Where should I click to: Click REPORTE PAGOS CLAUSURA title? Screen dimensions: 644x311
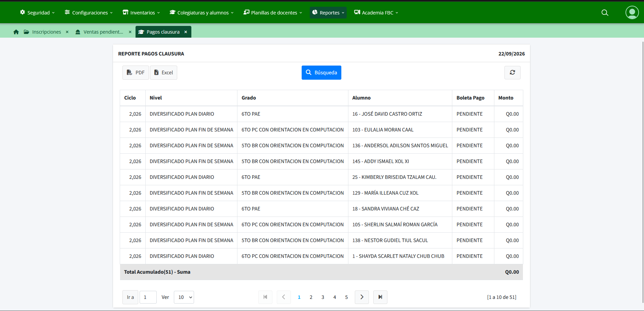(151, 54)
